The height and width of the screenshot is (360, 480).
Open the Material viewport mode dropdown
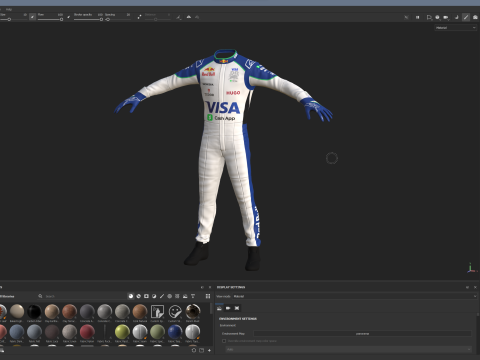click(455, 28)
